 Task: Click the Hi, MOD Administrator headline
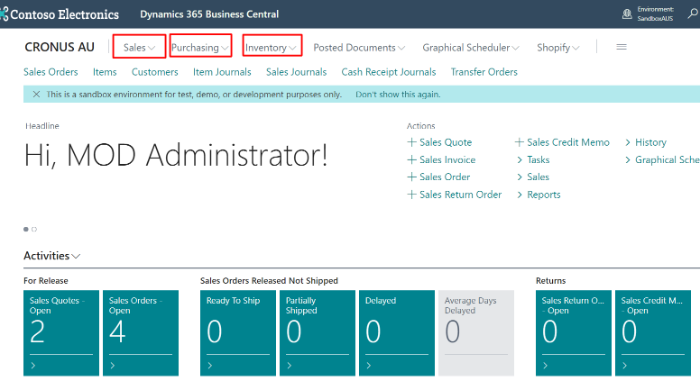(x=176, y=155)
